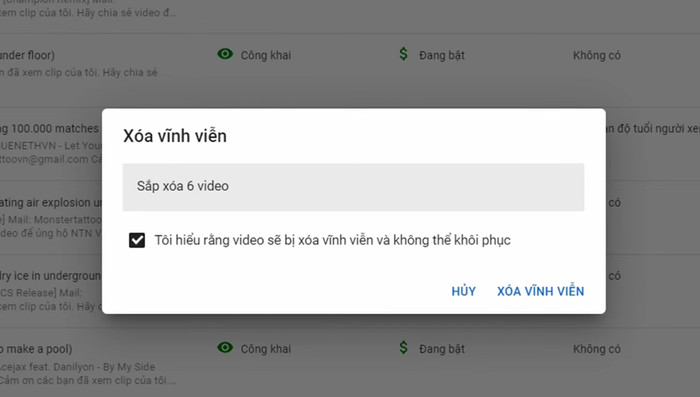Viewport: 700px width, 397px height.
Task: Click the 'Xóa vĩnh viễn' dialog title
Action: point(175,136)
